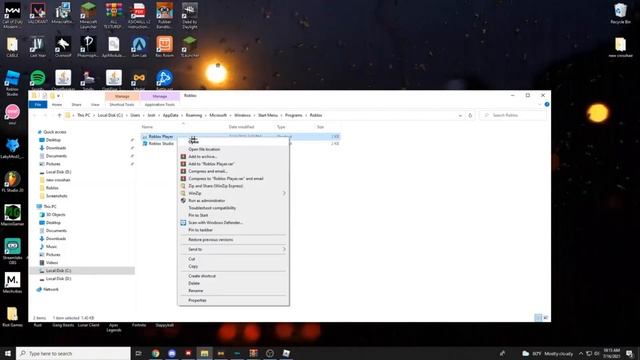Open the Streamlabs OBS desktop icon
640x360 pixels.
pos(12,251)
